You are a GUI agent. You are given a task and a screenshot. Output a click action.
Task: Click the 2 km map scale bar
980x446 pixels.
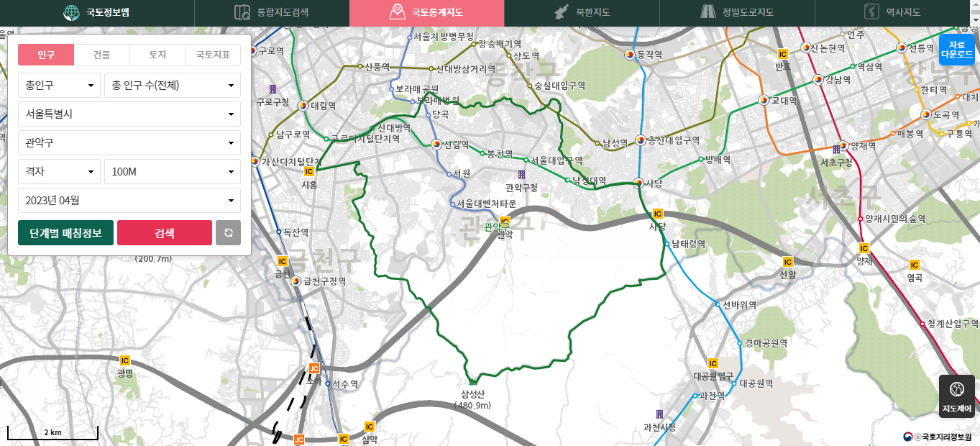pyautogui.click(x=52, y=432)
